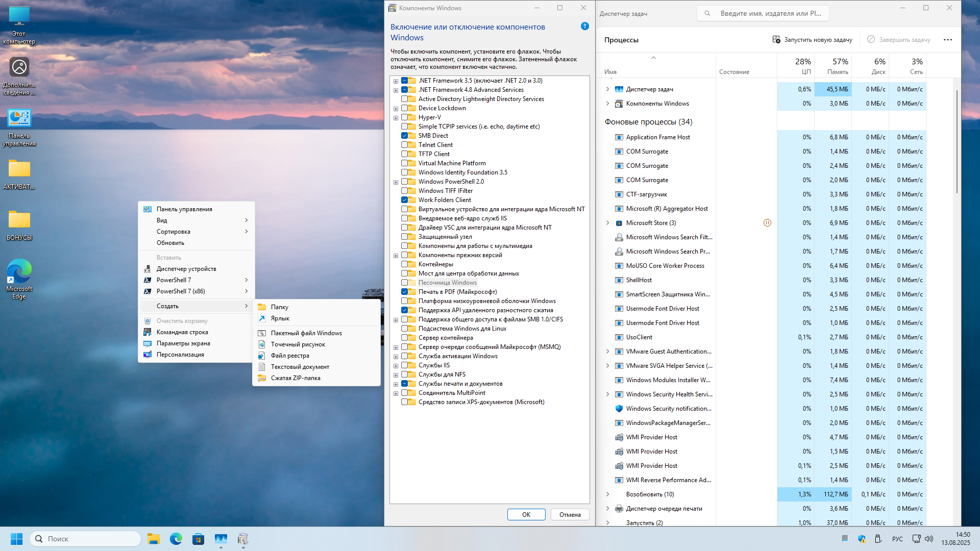Sort processes by ЦП column
980x551 pixels.
(x=796, y=66)
